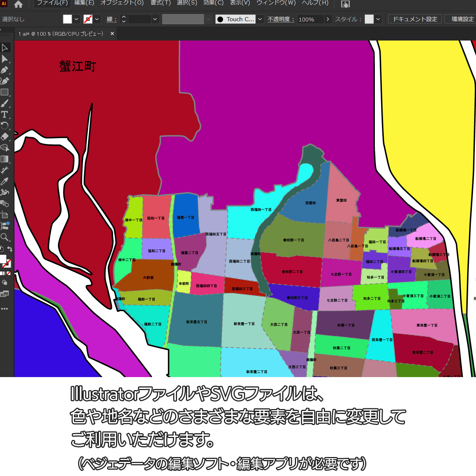
Task: Click the 環境設定 button
Action: coord(462,19)
